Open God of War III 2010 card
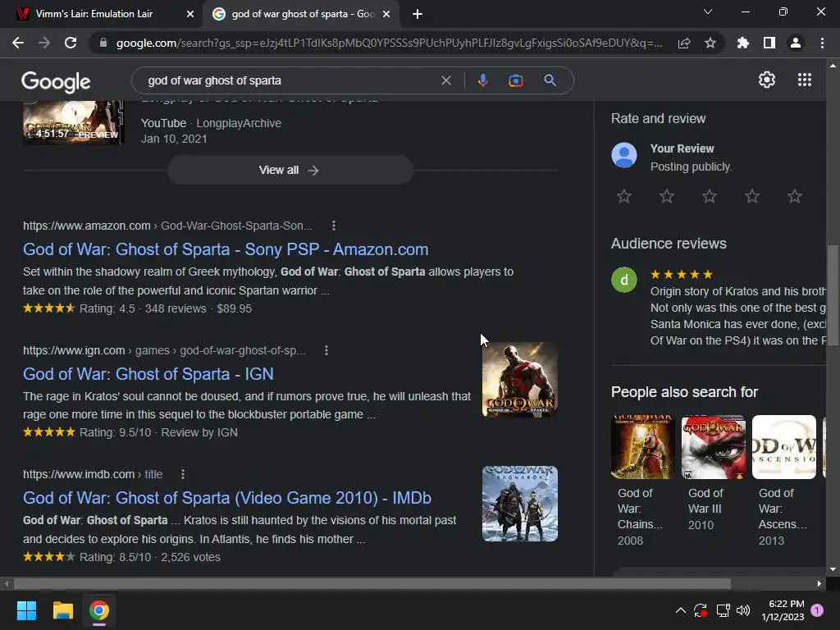This screenshot has height=630, width=840. 713,472
